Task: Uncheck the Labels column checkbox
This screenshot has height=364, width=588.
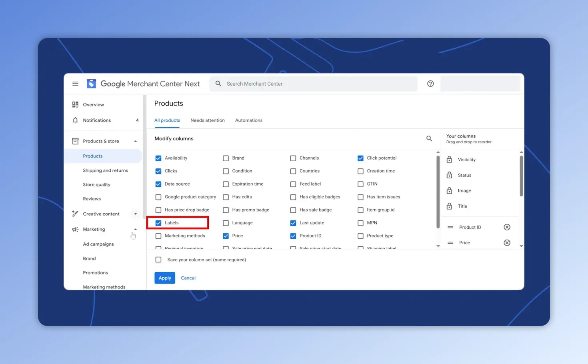Action: click(158, 223)
